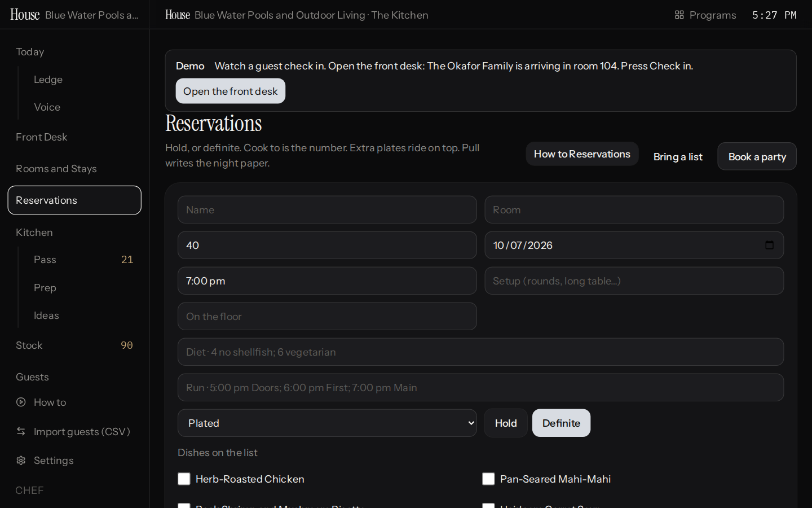Image resolution: width=812 pixels, height=508 pixels.
Task: Click the House logo in the sidebar
Action: (x=25, y=15)
